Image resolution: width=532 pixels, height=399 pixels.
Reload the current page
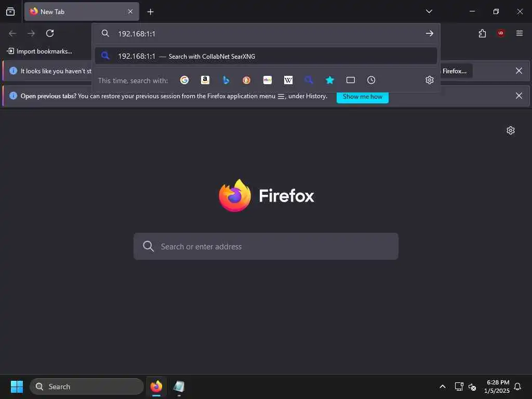click(50, 33)
